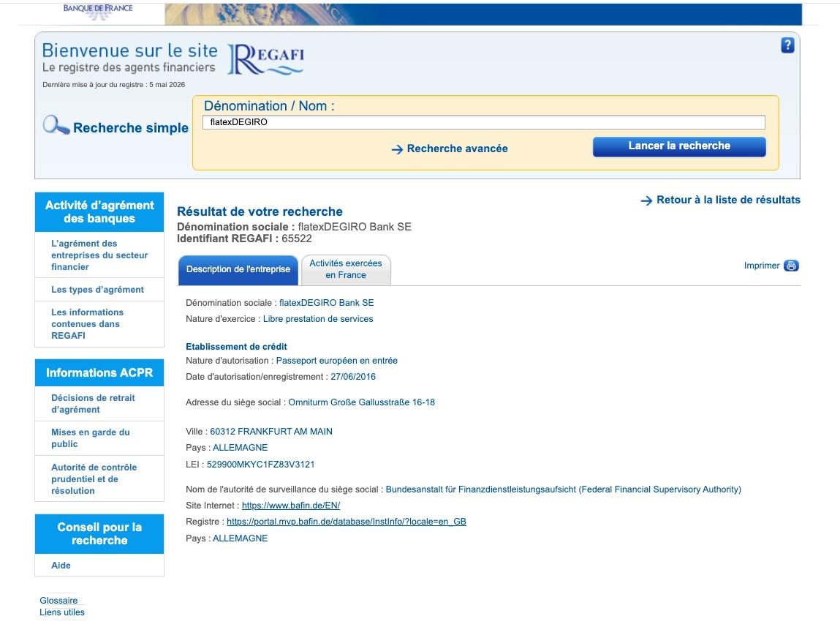This screenshot has width=840, height=627.
Task: Click the Identifiant REGAFI 65522 line
Action: coord(244,239)
